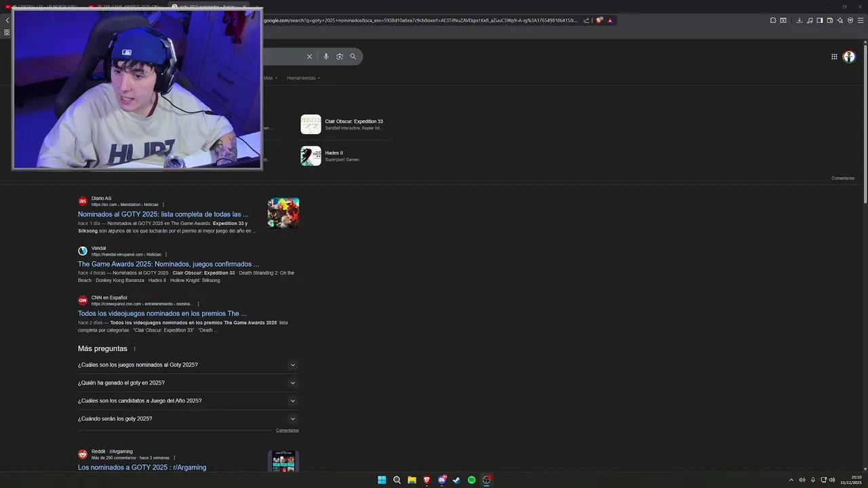Open more options for Diario AS result
868x488 pixels.
pyautogui.click(x=163, y=205)
